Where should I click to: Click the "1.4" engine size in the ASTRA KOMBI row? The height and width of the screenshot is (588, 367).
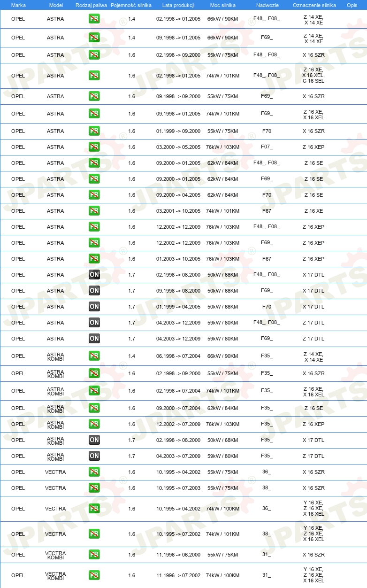[131, 356]
